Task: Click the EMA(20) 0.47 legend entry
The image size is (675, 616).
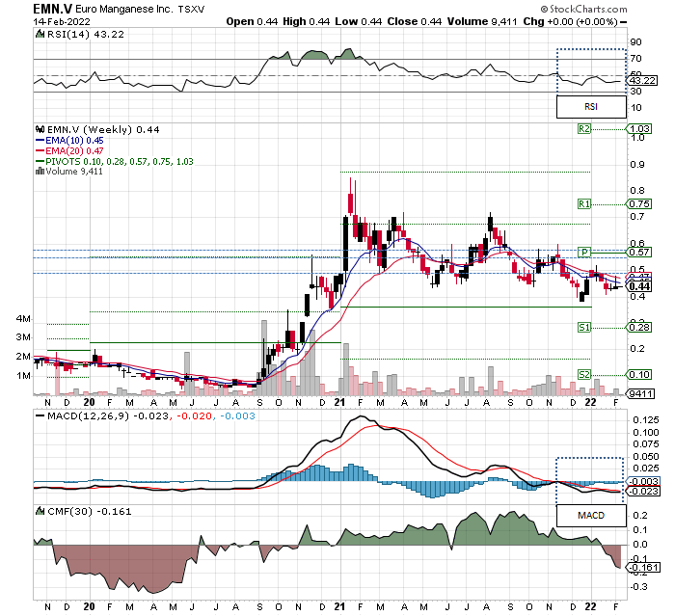Action: (69, 150)
